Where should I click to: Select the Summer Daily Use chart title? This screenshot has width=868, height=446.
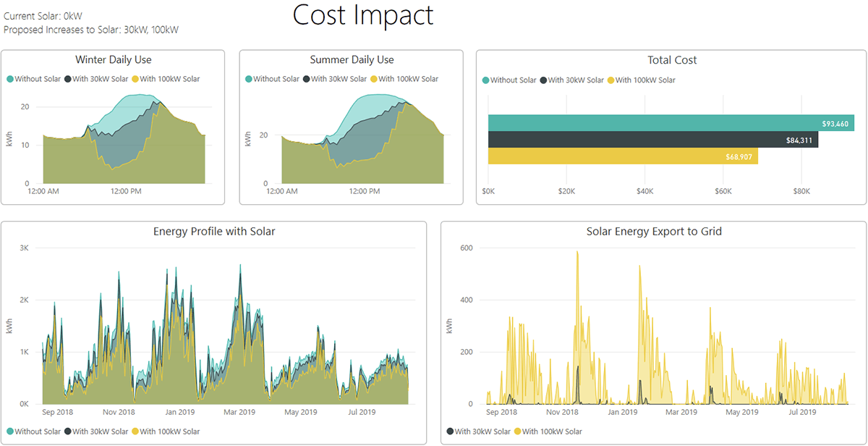[352, 60]
